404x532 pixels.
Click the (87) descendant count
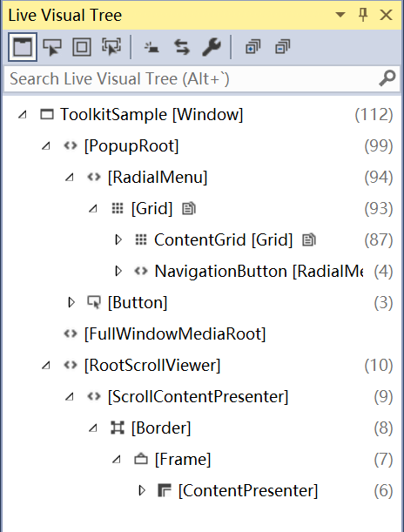click(x=379, y=239)
